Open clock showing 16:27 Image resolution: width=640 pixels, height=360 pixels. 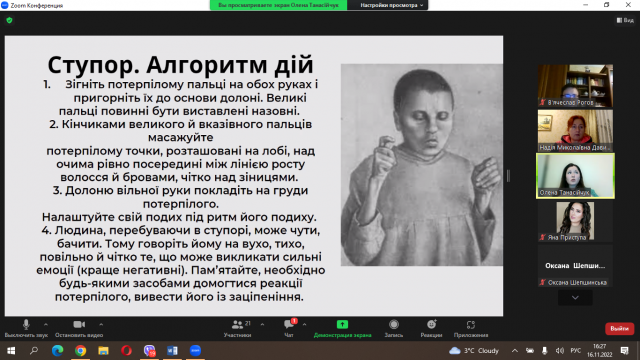click(x=600, y=351)
